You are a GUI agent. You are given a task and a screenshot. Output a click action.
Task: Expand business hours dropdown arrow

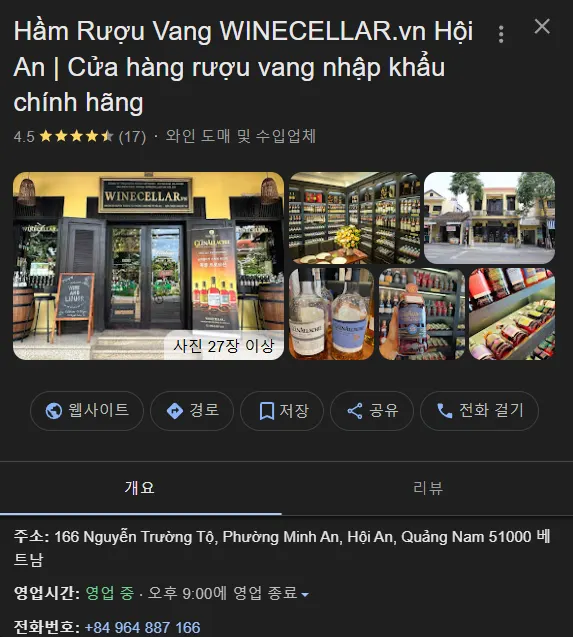[305, 595]
